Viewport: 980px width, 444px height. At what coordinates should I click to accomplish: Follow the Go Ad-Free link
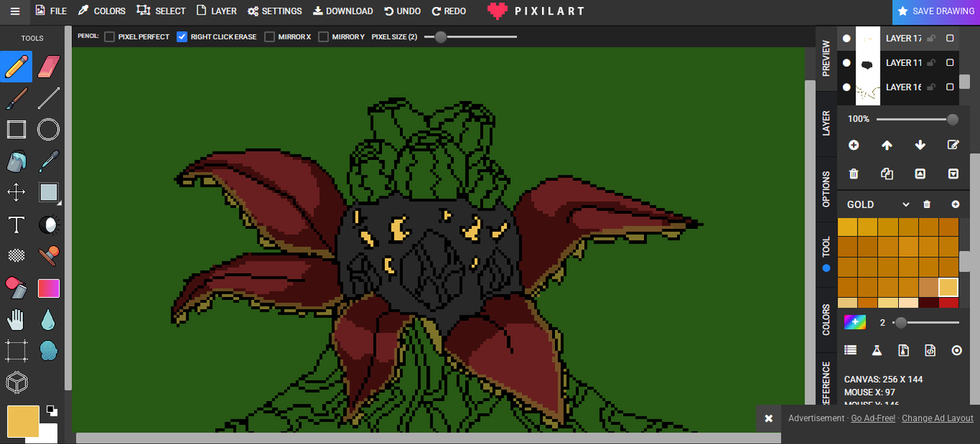(x=874, y=418)
